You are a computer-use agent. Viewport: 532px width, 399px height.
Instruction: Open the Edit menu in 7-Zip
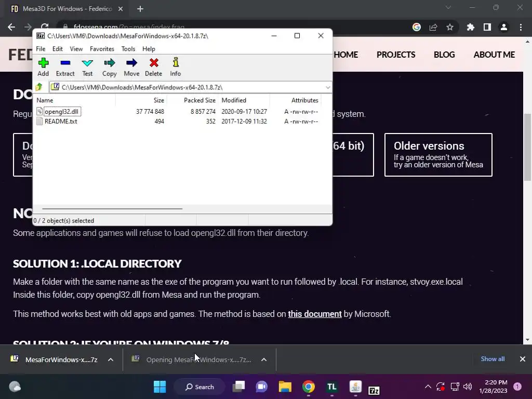coord(57,49)
